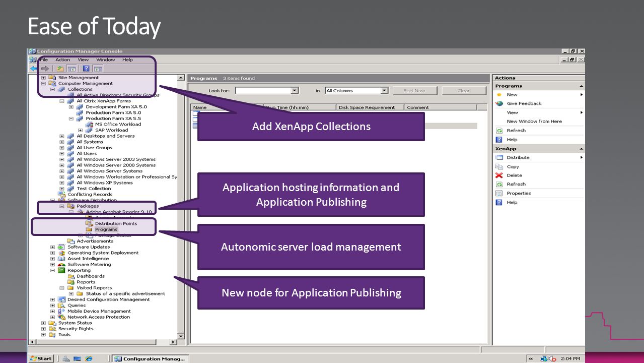Collapse the XenApp section in Actions pane
Screen dimensions: 644x363
click(x=582, y=149)
